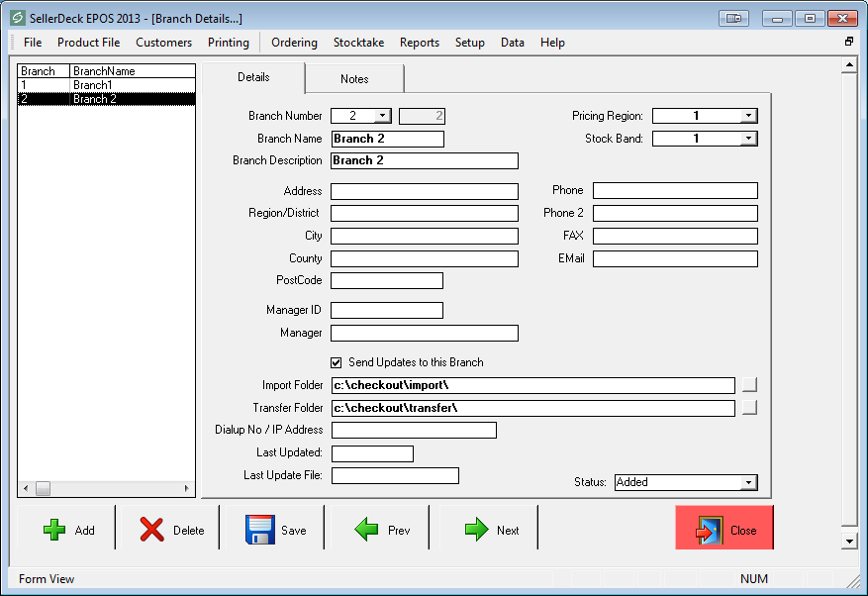This screenshot has width=868, height=596.
Task: Select Branch1 row in branch list
Action: 93,85
